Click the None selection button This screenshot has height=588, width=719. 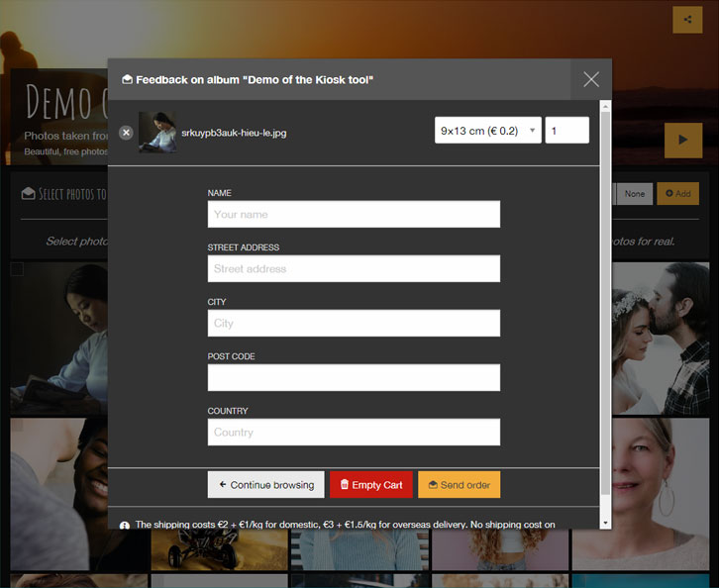635,194
